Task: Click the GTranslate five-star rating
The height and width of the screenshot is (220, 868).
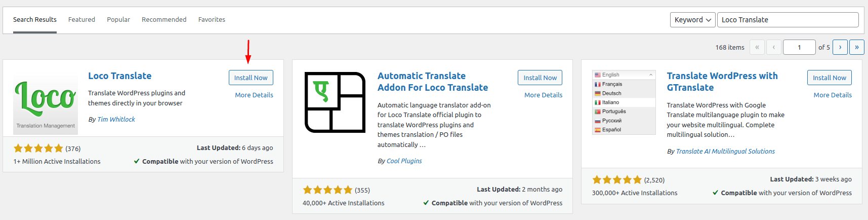Action: pos(617,180)
